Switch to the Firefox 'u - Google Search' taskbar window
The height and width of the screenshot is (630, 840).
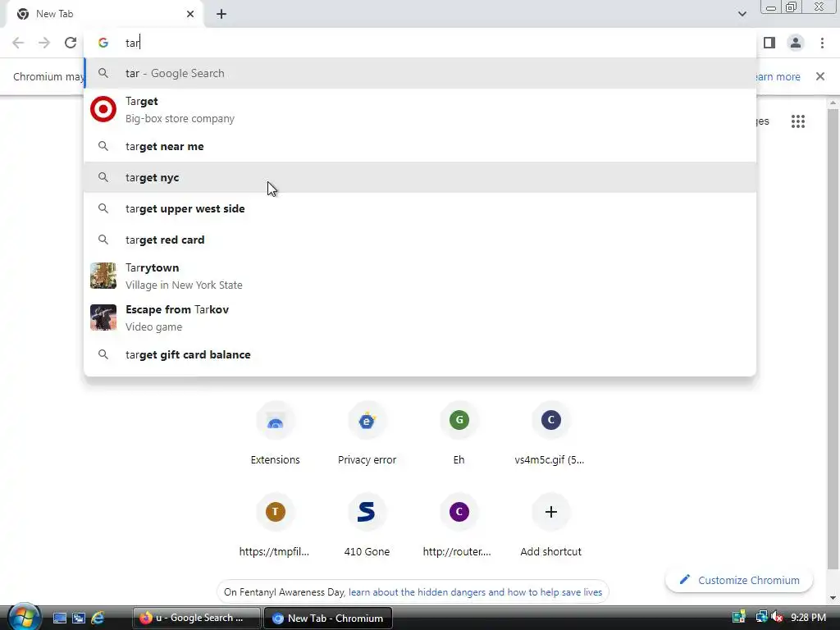[197, 619]
